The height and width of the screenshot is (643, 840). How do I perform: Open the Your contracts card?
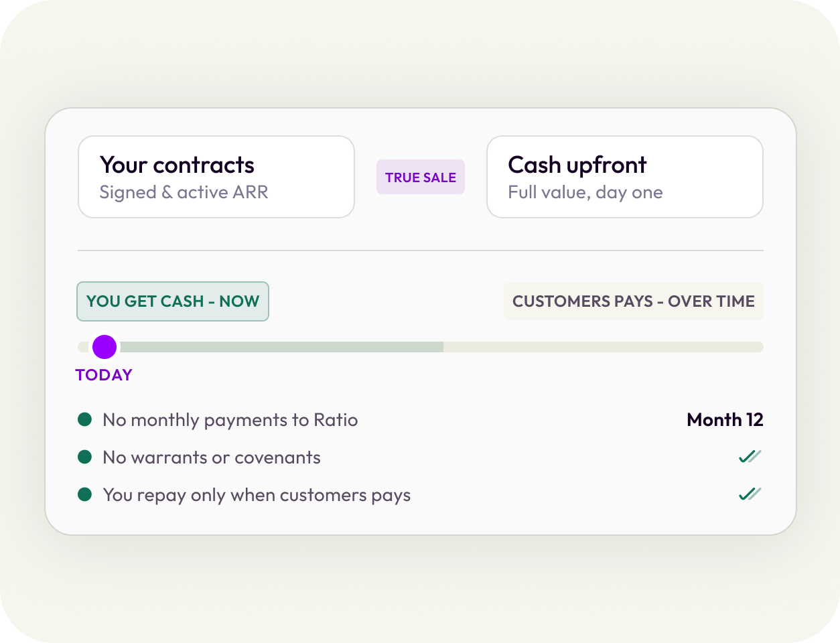pos(216,177)
